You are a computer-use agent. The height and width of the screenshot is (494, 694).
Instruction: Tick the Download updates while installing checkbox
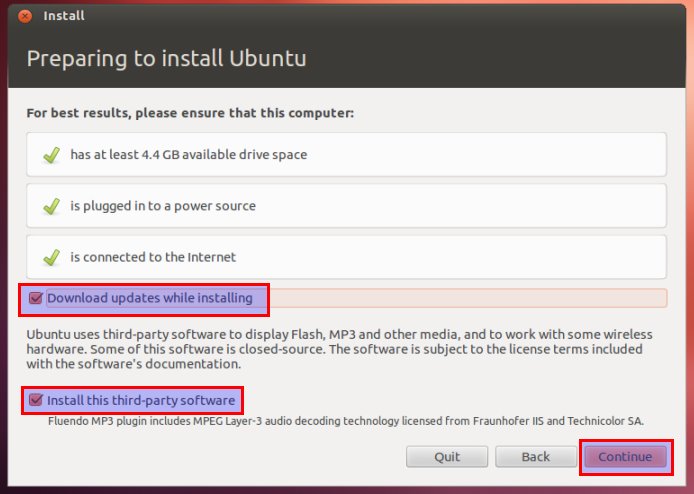(37, 298)
